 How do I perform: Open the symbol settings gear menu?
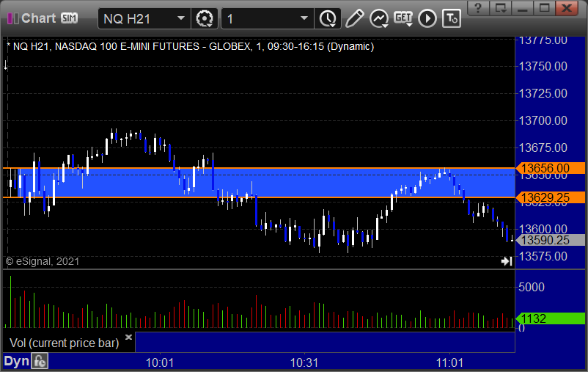pos(205,18)
